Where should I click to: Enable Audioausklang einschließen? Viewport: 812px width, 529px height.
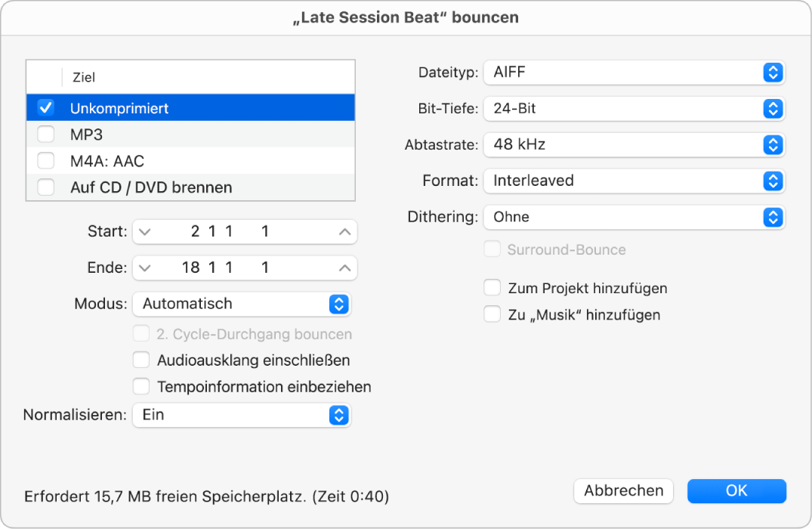pyautogui.click(x=141, y=360)
